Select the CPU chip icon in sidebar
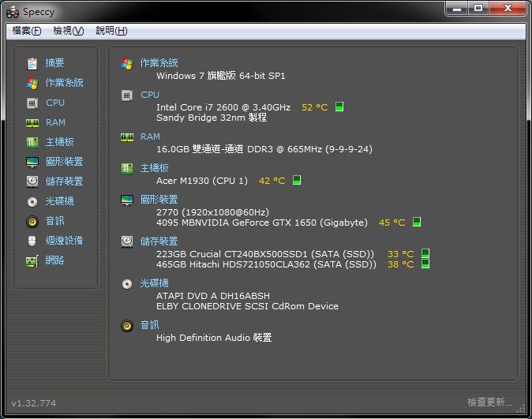The height and width of the screenshot is (419, 532). 32,103
